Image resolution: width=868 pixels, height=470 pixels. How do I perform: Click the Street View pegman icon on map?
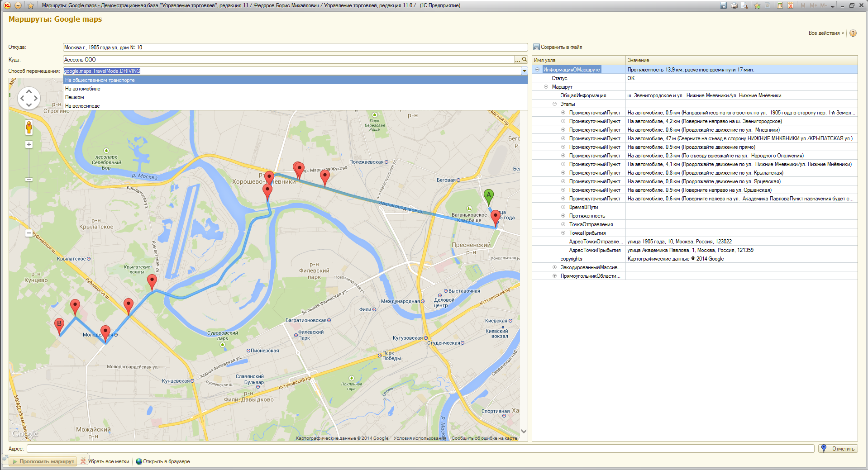tap(29, 128)
